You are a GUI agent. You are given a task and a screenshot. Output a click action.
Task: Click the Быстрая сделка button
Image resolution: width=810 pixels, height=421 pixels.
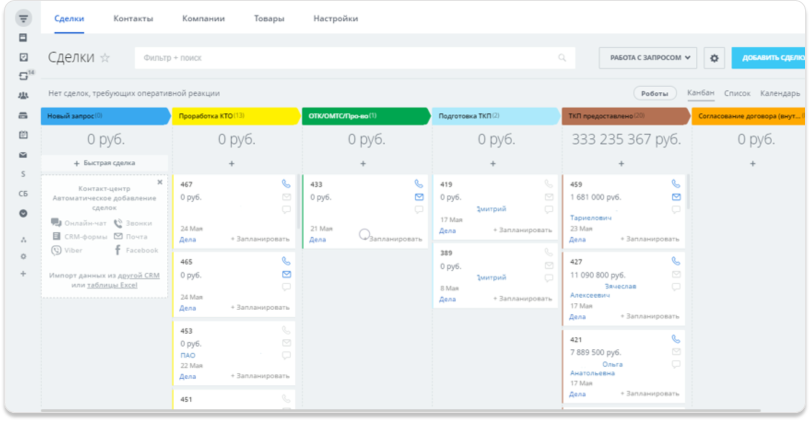pos(105,162)
